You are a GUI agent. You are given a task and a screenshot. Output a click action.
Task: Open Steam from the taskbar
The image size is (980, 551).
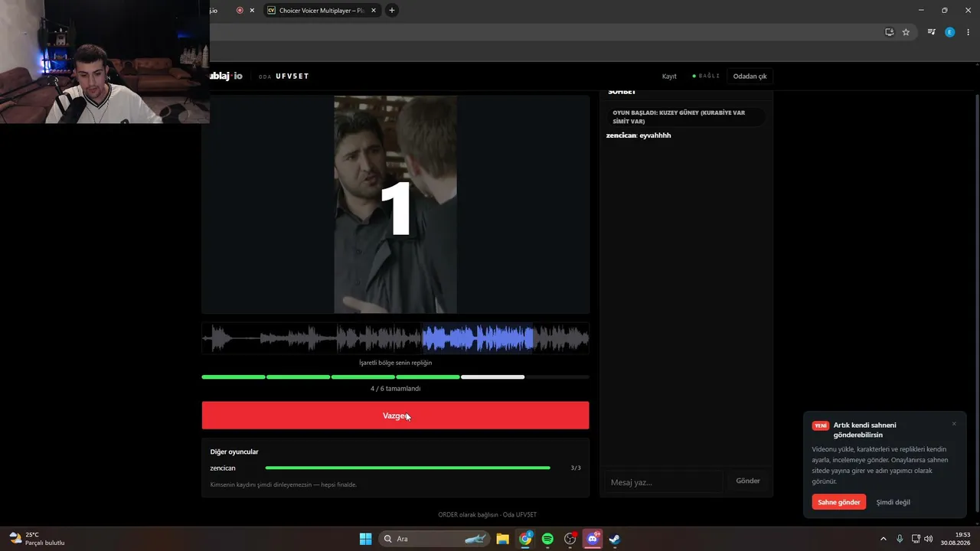(x=614, y=539)
